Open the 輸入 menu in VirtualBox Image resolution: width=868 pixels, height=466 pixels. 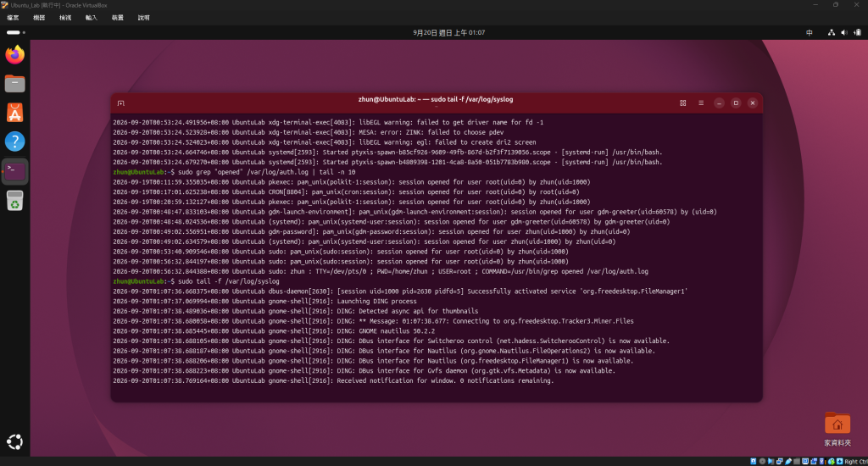click(92, 18)
